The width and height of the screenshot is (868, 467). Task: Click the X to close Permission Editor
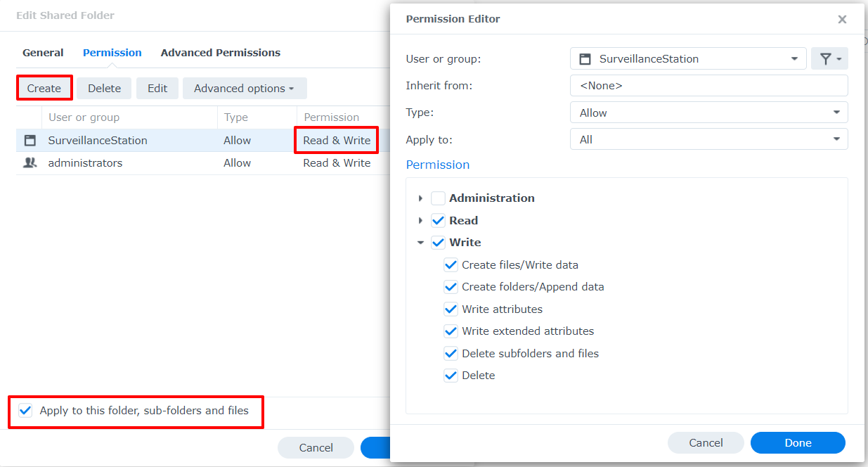click(841, 20)
